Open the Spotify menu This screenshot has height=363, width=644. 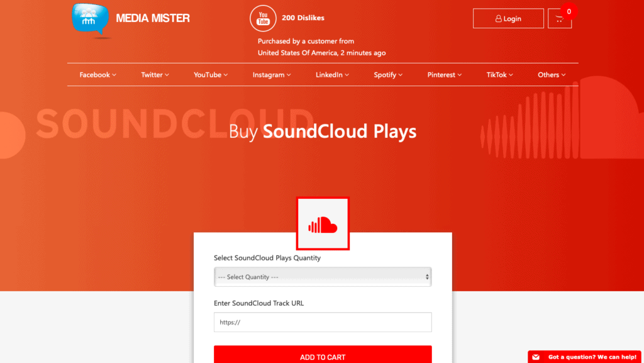[388, 75]
